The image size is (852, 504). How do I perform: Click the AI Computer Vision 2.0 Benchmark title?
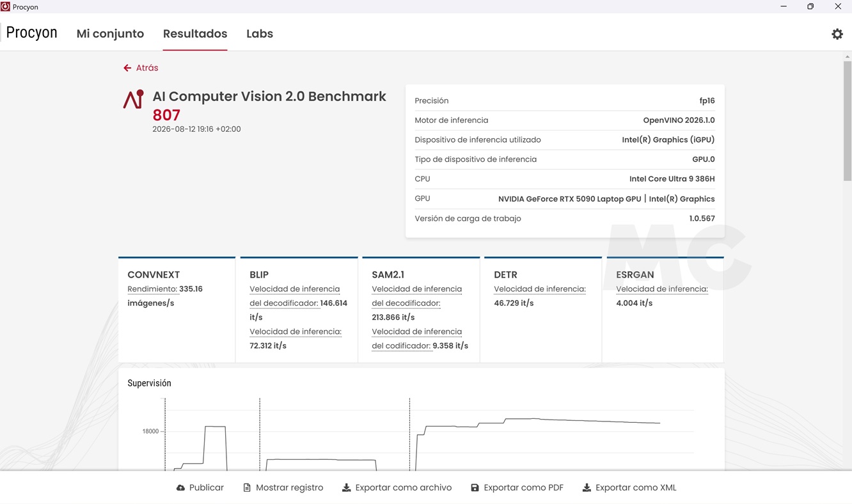coord(269,97)
